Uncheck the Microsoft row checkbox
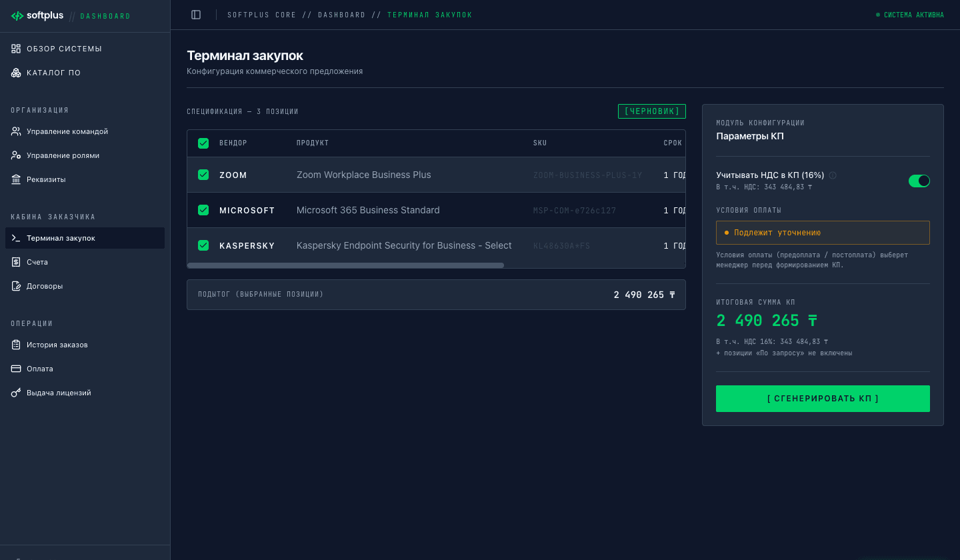960x560 pixels. (x=203, y=210)
